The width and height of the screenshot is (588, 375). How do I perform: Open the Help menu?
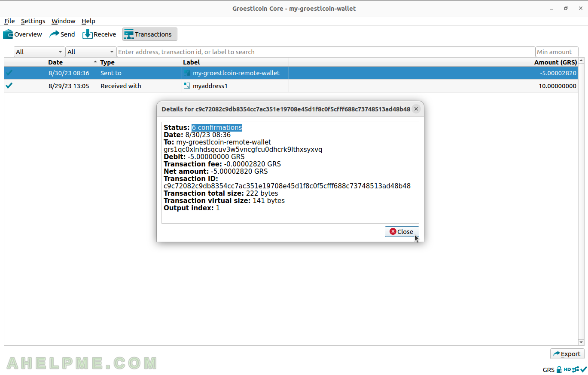pos(88,21)
